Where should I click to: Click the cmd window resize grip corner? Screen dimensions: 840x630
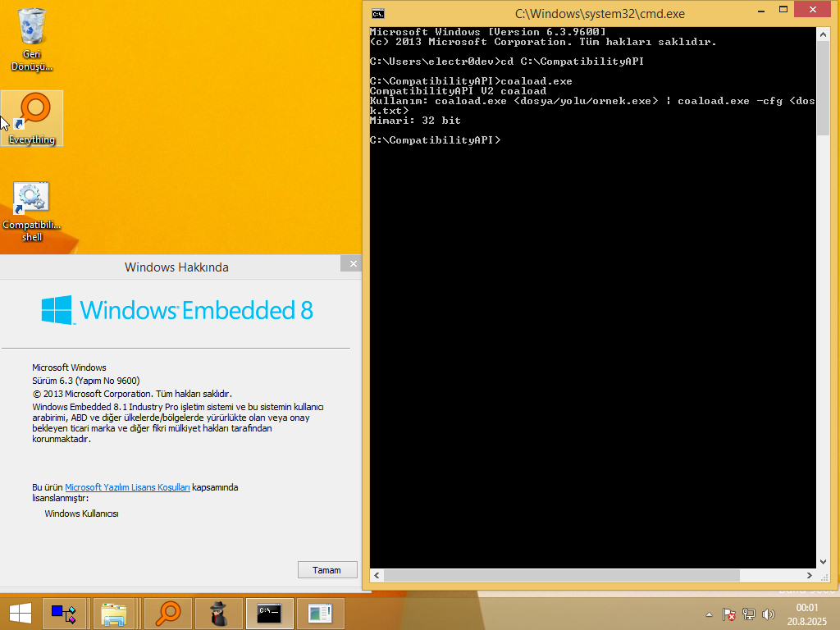(824, 577)
